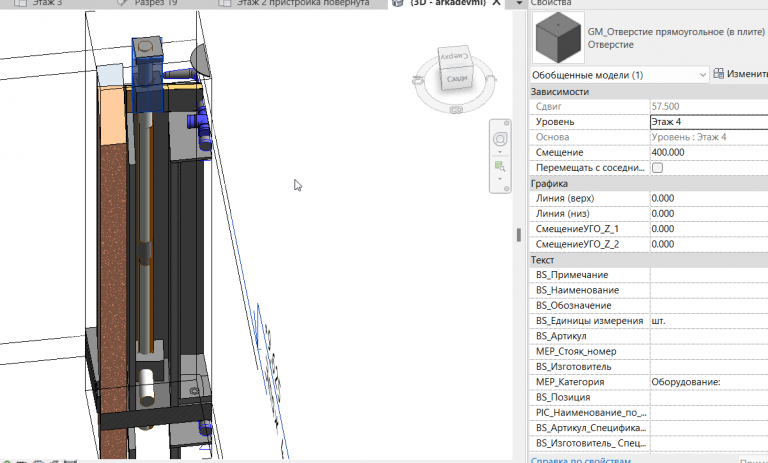Collapse the Графика properties group

point(549,183)
